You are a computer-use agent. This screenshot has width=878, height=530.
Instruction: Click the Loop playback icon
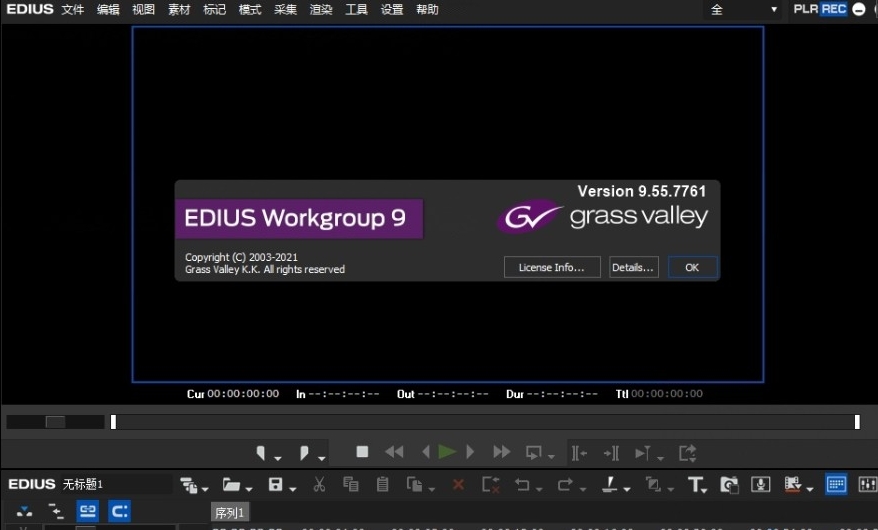pyautogui.click(x=534, y=453)
